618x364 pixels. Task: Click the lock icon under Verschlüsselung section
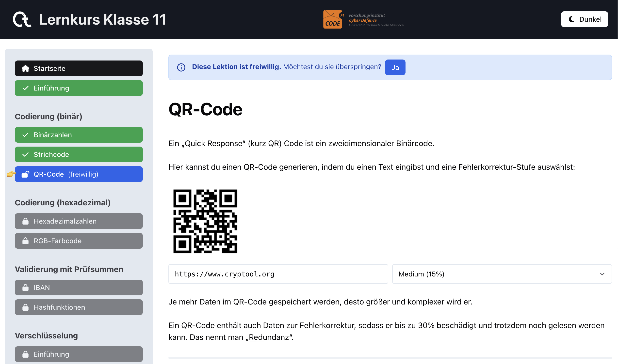pyautogui.click(x=26, y=354)
